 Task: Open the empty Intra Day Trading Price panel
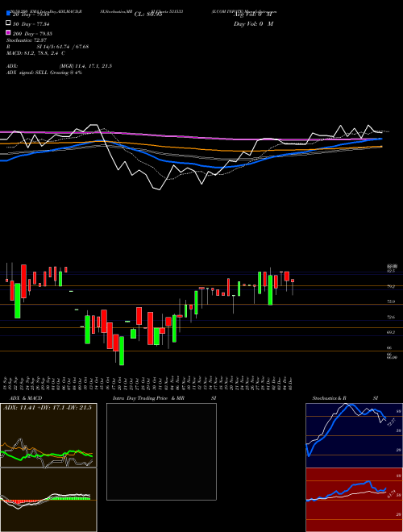point(161,451)
